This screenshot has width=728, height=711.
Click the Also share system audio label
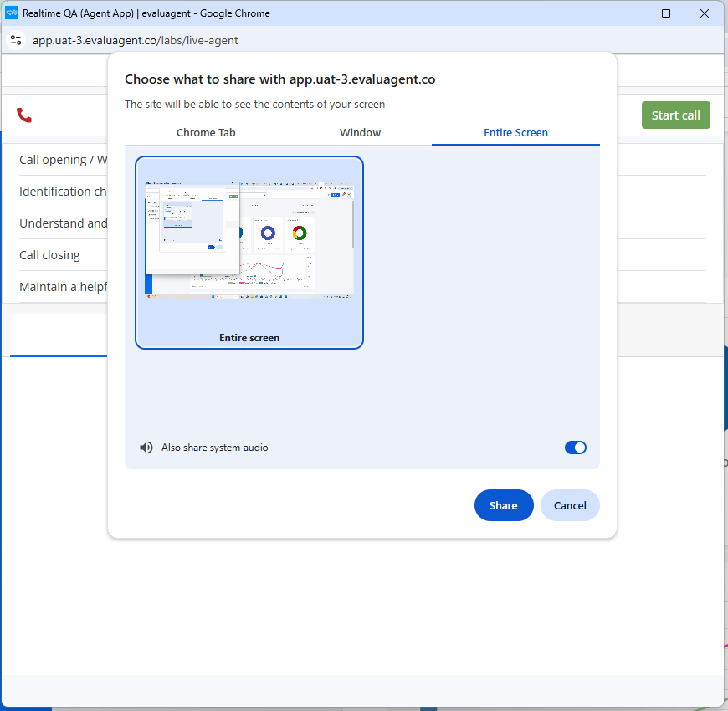click(x=214, y=448)
